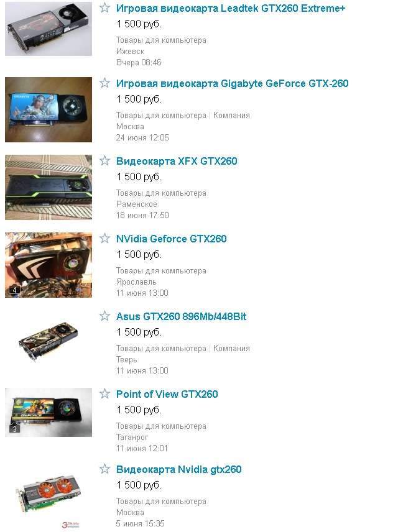This screenshot has height=532, width=398.
Task: Favorite the Gigabyte GeForce GTX-260 listing star
Action: (104, 83)
